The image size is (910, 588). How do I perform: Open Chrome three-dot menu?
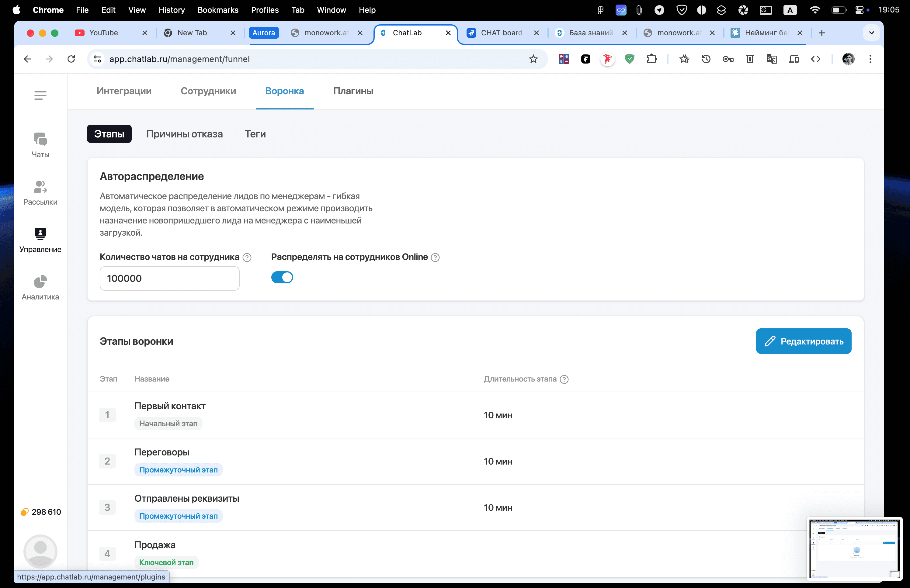click(870, 59)
